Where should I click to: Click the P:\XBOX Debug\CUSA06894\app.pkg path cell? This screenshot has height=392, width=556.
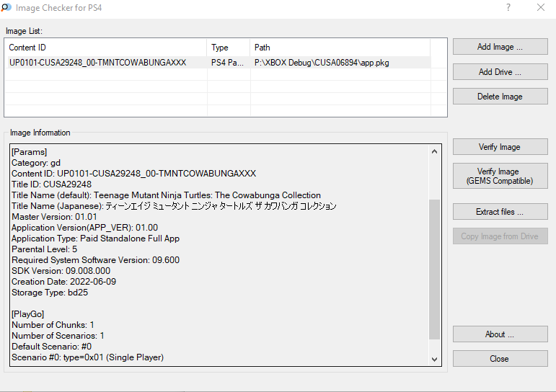pyautogui.click(x=322, y=63)
